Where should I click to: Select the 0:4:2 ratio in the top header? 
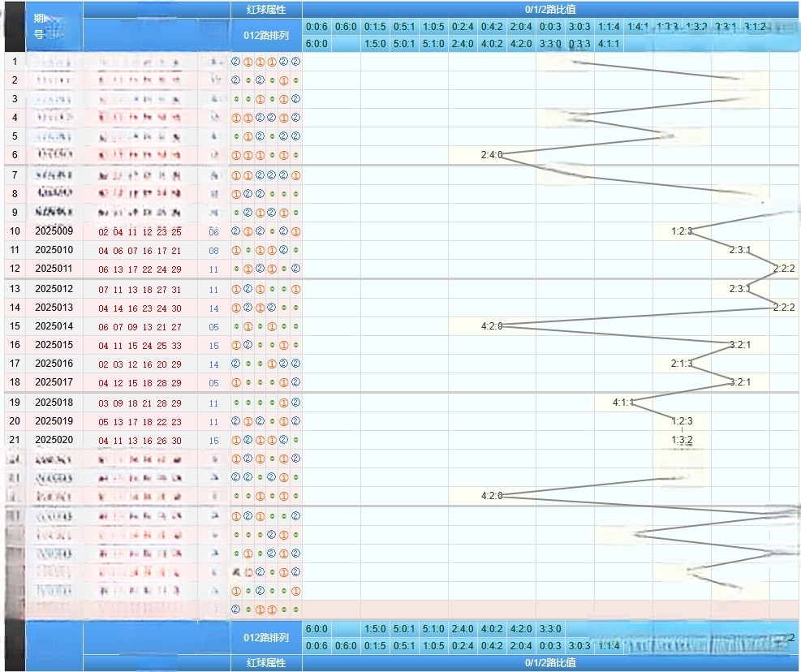click(492, 27)
